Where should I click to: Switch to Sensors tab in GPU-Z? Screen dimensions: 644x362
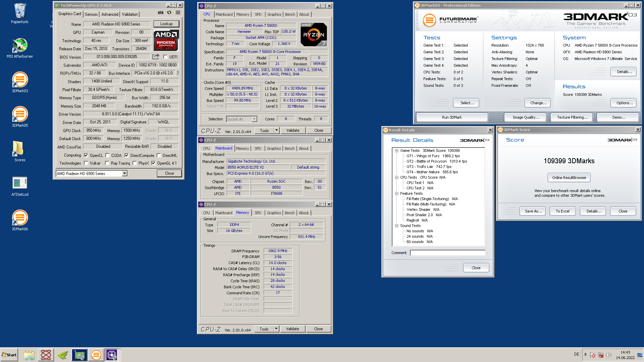[x=91, y=14]
